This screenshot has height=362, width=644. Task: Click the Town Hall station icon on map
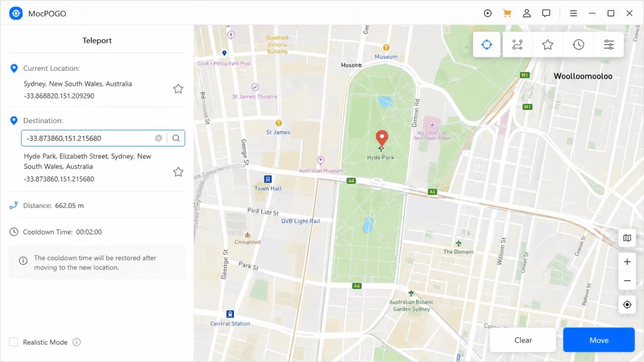click(268, 179)
